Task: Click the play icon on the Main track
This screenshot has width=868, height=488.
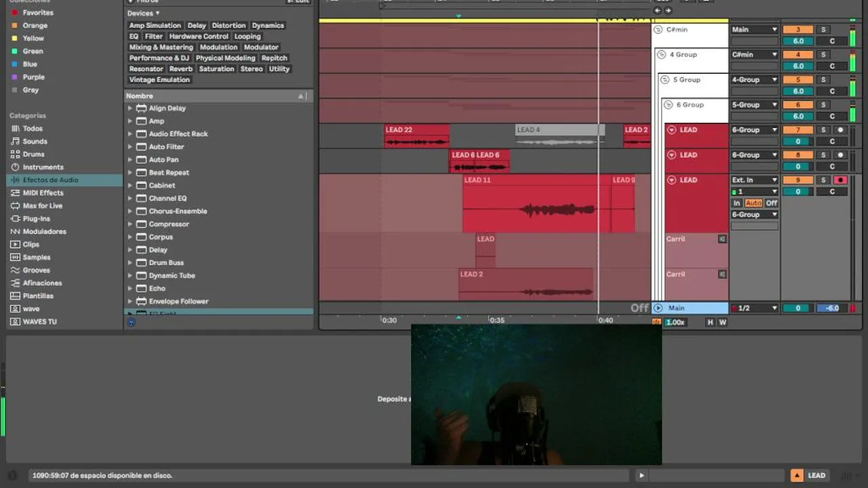Action: (658, 308)
